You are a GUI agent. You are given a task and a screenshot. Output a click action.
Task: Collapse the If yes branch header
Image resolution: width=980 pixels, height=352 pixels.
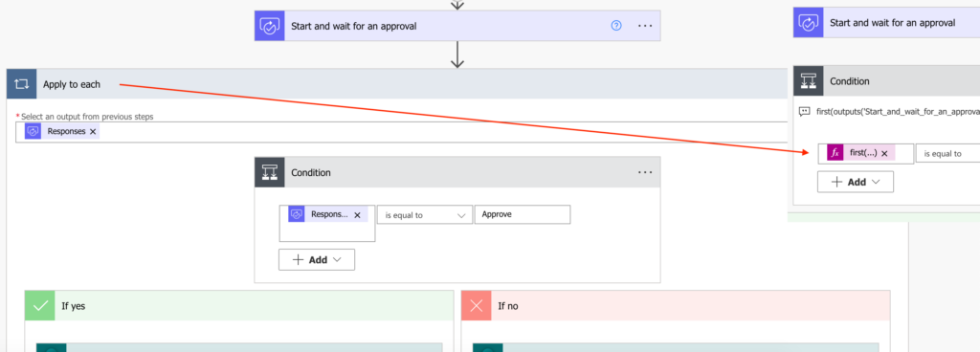239,306
